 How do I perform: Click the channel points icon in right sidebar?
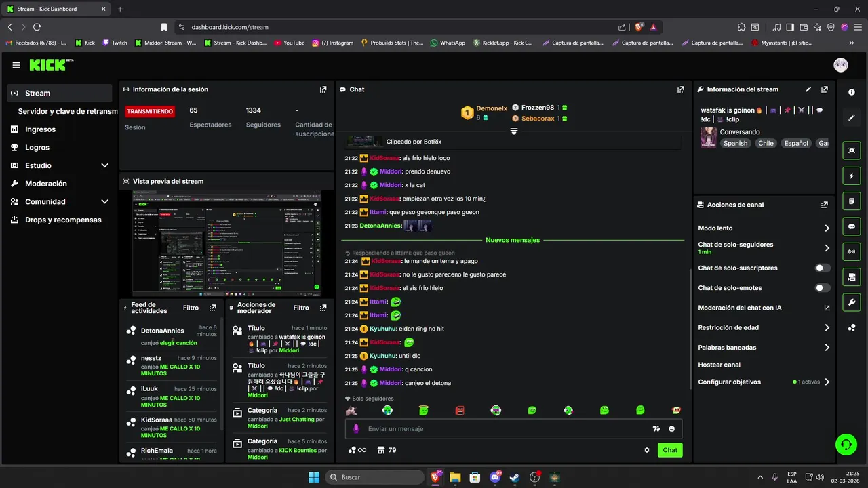[852, 327]
